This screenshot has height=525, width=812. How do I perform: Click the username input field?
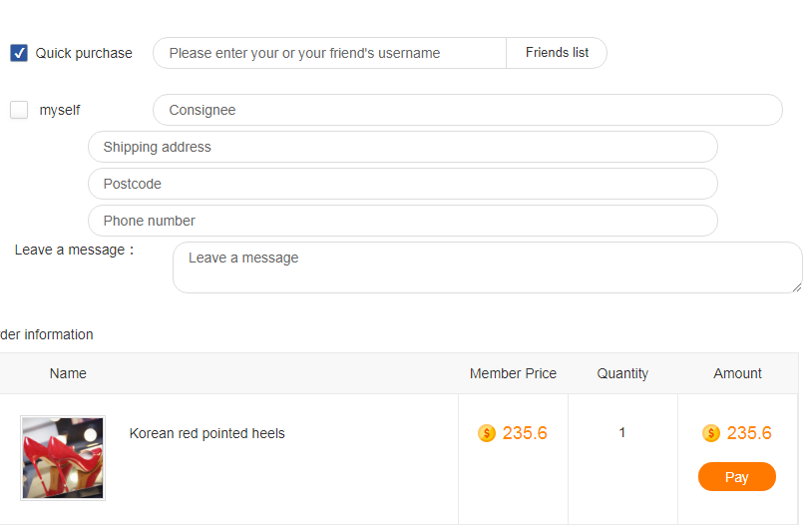click(329, 53)
